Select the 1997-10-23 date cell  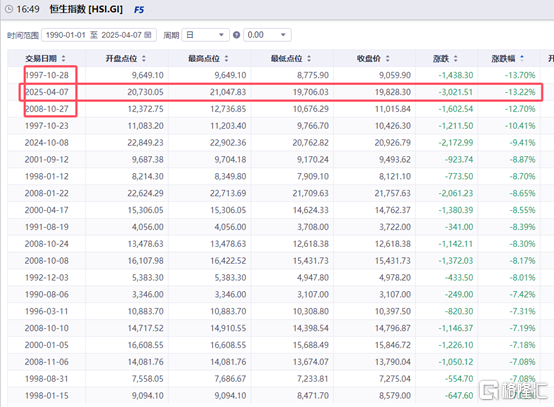pyautogui.click(x=47, y=126)
